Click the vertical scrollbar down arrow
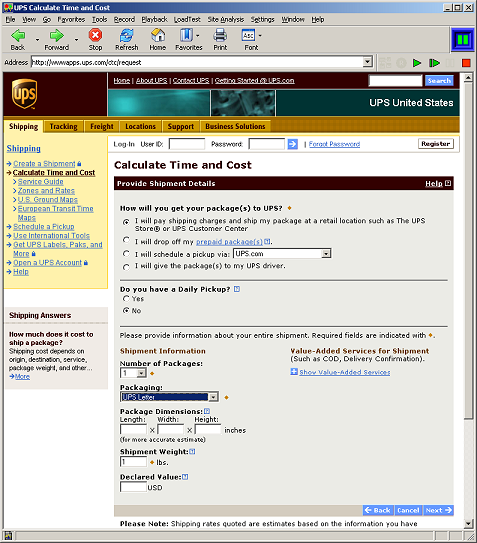 pos(468,523)
